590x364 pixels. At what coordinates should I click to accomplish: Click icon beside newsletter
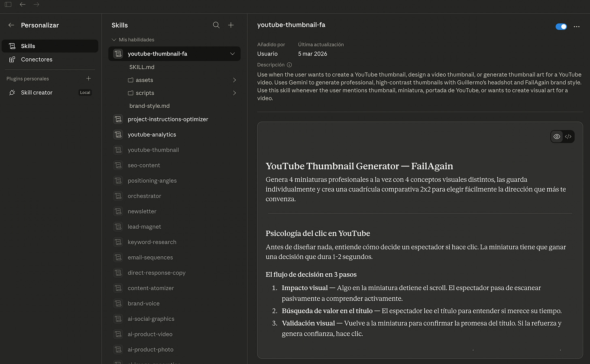(x=118, y=212)
